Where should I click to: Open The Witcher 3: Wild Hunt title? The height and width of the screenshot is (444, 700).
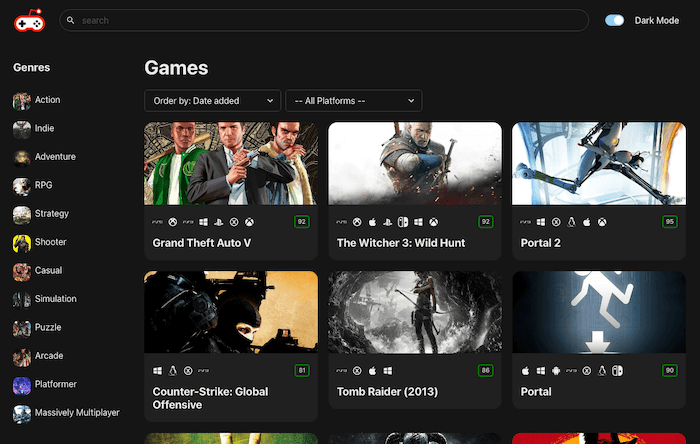pos(401,243)
